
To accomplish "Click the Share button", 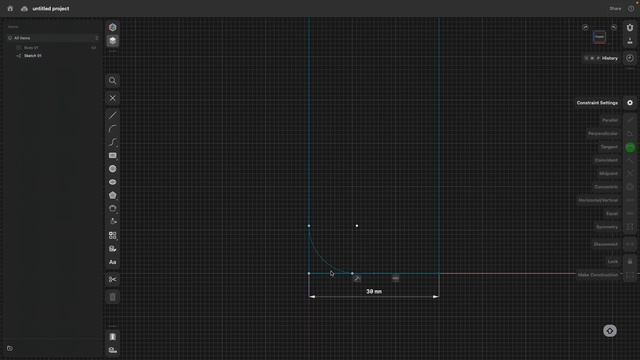I will (615, 9).
